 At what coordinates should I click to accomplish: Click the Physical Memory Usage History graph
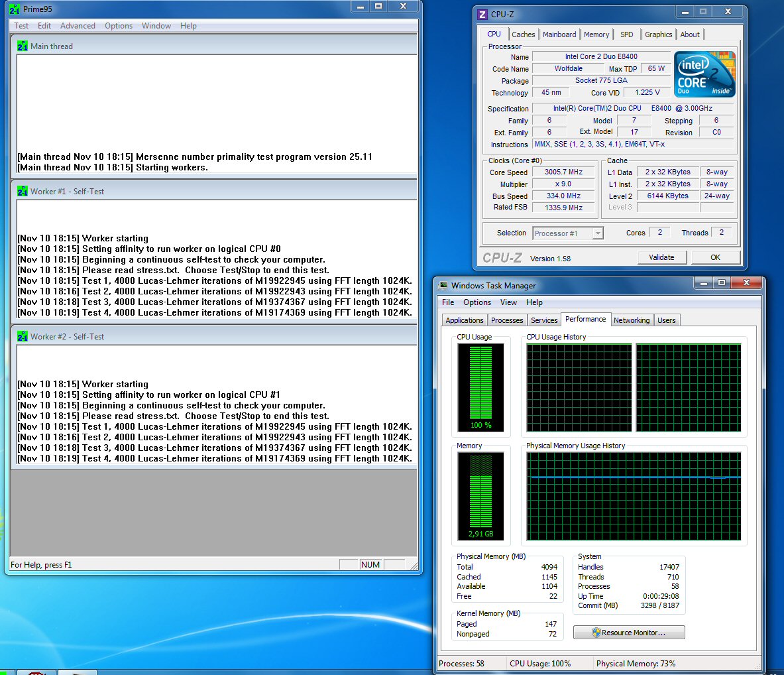634,496
